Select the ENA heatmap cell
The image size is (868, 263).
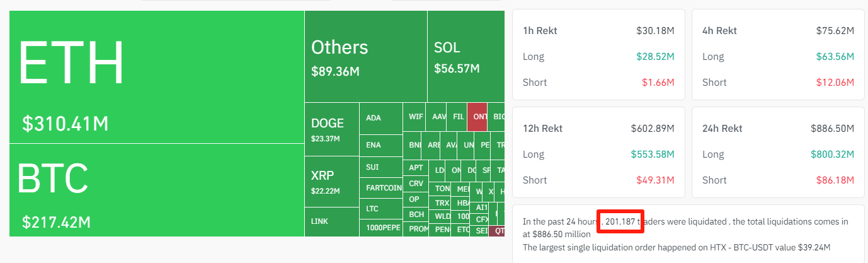coord(380,145)
